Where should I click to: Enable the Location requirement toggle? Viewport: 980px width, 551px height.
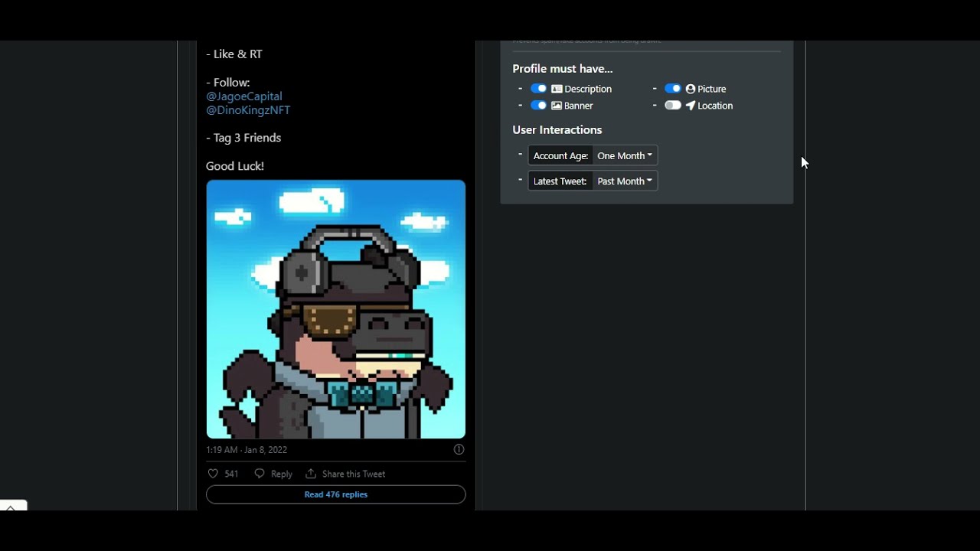[672, 106]
